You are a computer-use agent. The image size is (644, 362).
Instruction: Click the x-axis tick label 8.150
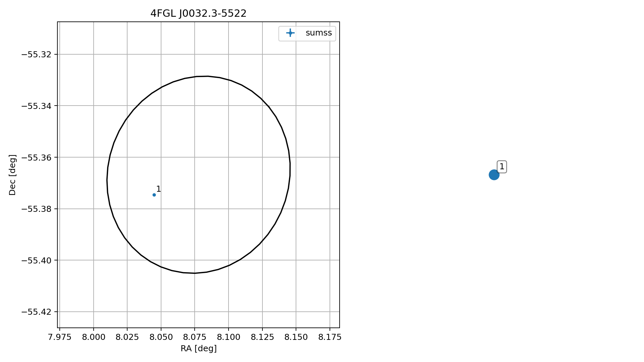[x=296, y=337]
